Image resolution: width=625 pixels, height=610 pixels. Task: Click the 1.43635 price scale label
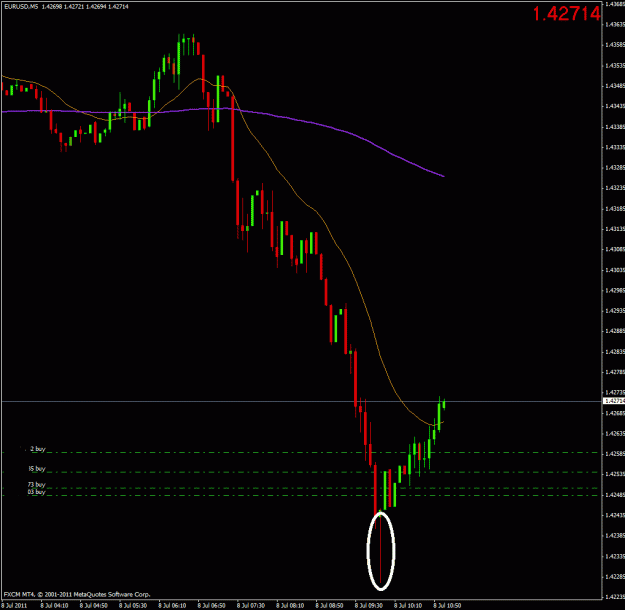[615, 24]
